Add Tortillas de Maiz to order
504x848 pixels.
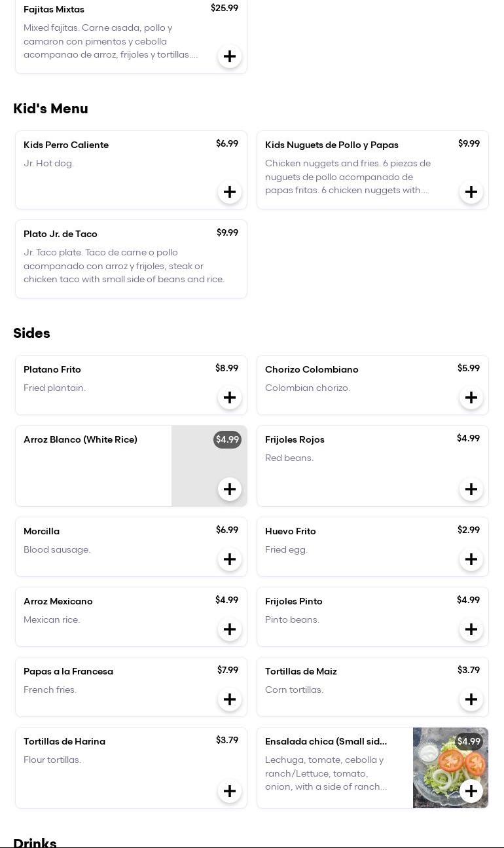coord(471,699)
